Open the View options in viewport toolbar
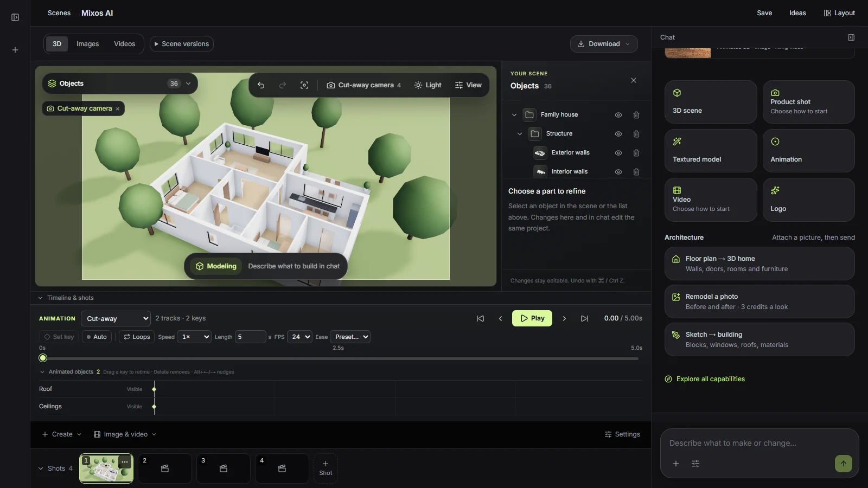This screenshot has height=488, width=868. [x=468, y=85]
